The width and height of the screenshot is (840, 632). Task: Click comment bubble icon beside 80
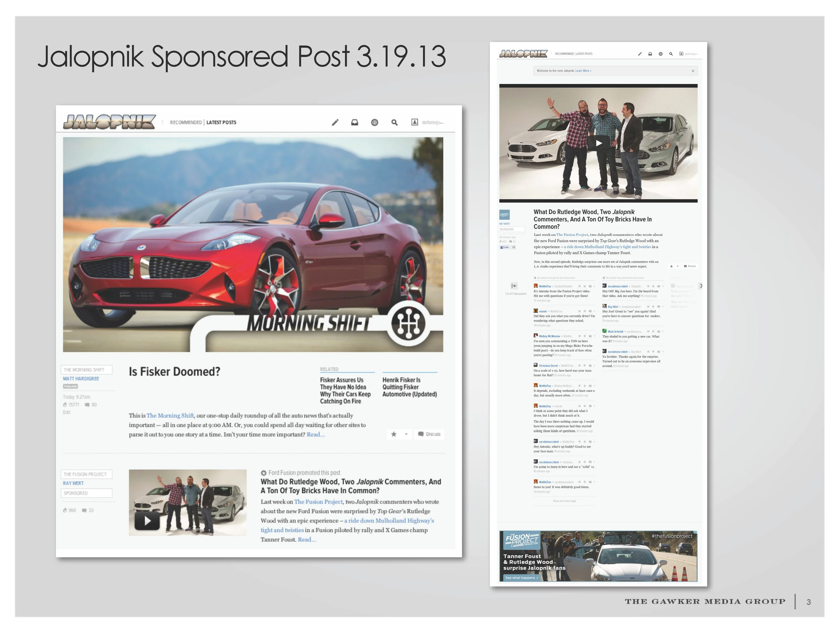click(x=87, y=405)
